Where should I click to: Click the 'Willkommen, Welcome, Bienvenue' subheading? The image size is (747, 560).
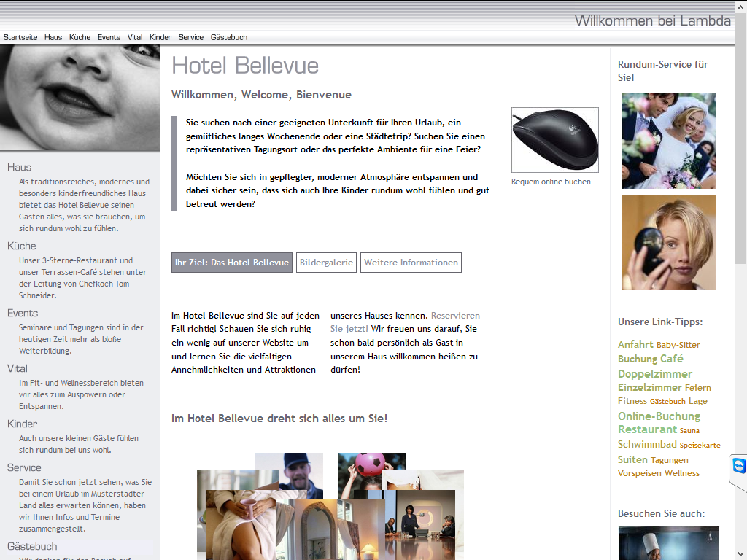262,95
